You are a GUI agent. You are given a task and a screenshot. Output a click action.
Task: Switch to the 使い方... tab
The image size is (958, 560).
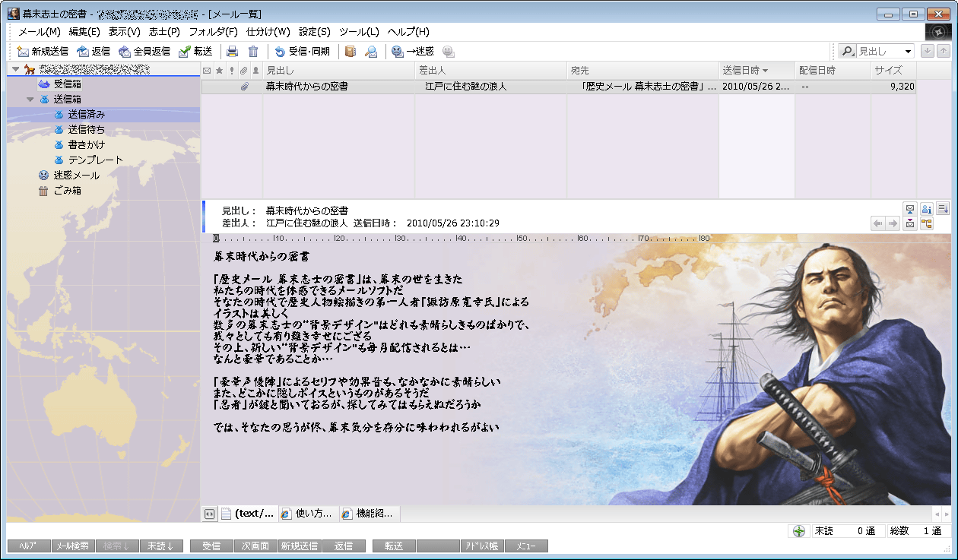click(308, 514)
